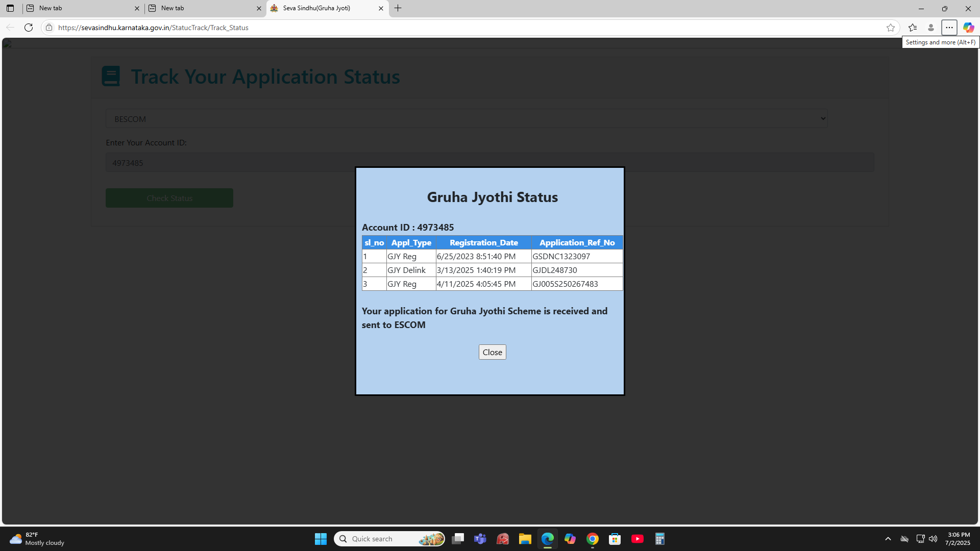Select date 4/11/2025 4:05:45 PM
The image size is (980, 551).
[x=476, y=284]
